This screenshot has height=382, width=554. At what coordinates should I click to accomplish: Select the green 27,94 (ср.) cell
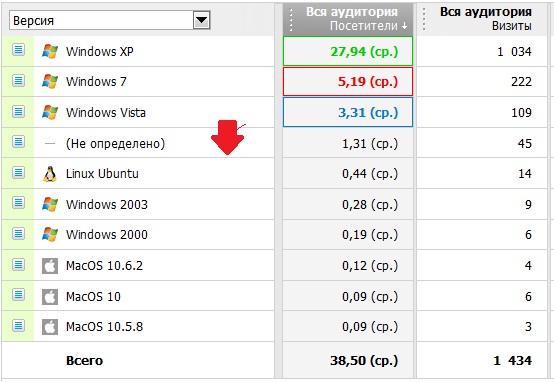(x=348, y=51)
